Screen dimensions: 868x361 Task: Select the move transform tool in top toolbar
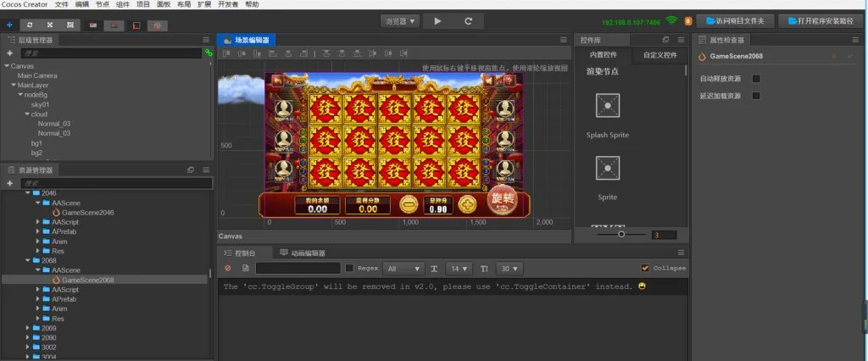[9, 25]
